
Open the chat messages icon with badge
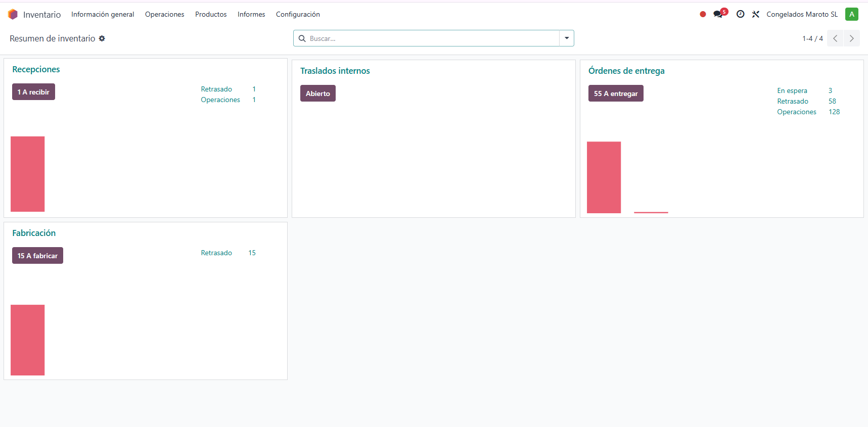(x=718, y=14)
